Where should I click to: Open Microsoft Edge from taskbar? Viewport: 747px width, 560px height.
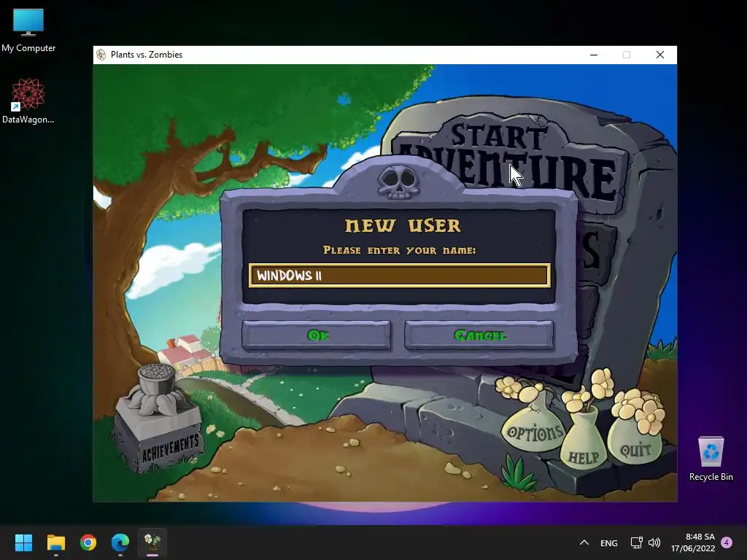point(120,542)
